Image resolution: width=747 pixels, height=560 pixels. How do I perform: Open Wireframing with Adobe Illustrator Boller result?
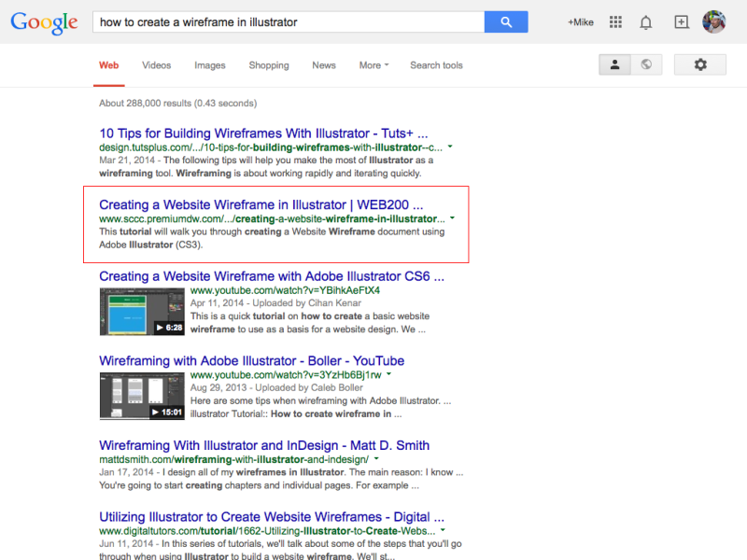251,361
